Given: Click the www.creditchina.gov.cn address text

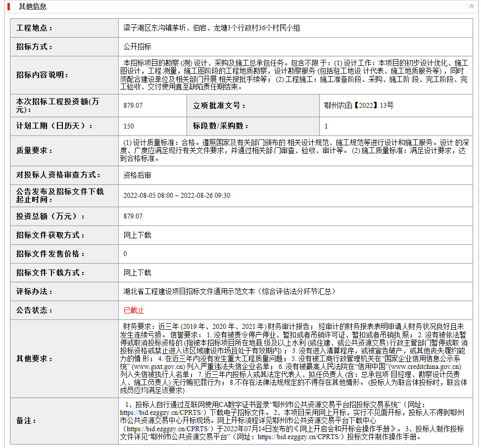Looking at the screenshot, I should 425,366.
